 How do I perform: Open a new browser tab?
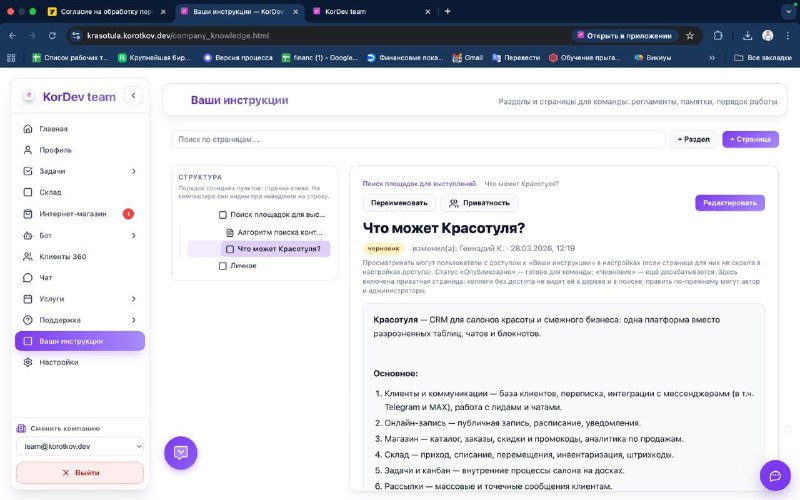tap(447, 11)
